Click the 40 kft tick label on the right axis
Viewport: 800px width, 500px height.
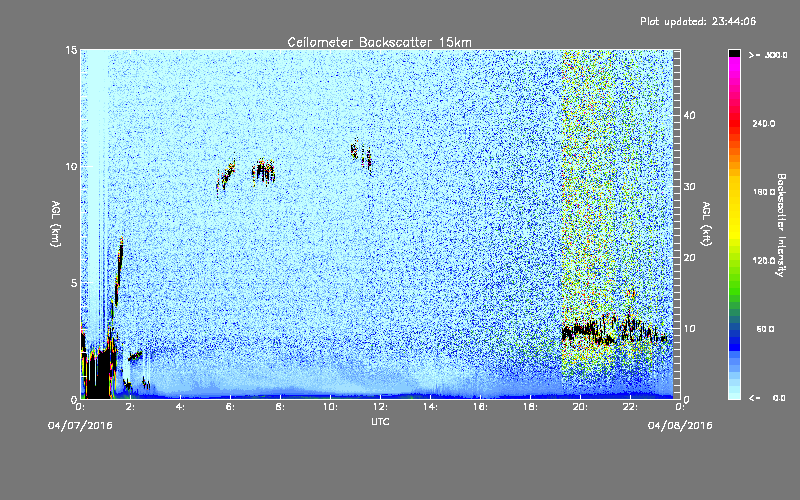pyautogui.click(x=689, y=115)
